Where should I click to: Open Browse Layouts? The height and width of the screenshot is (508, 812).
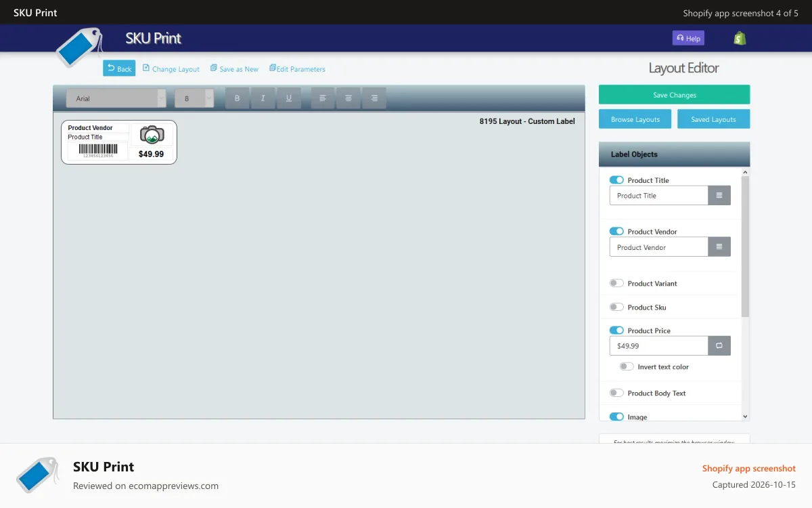[635, 119]
